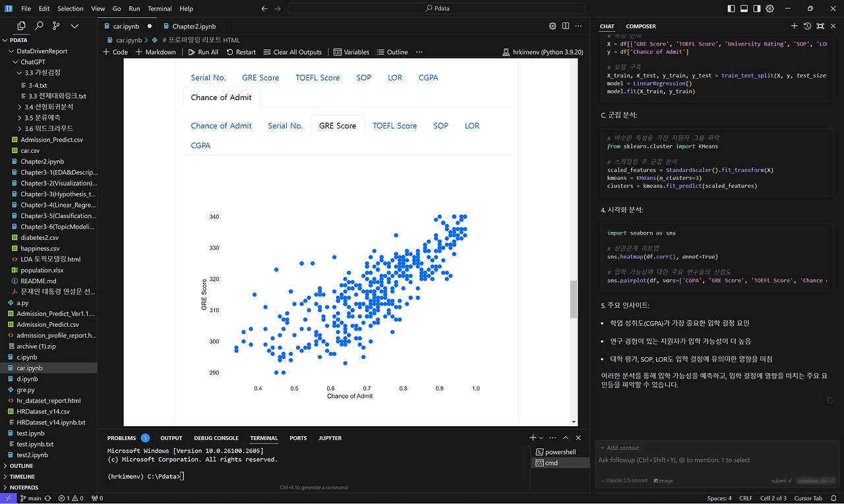Show chat history clock icon

tap(807, 26)
